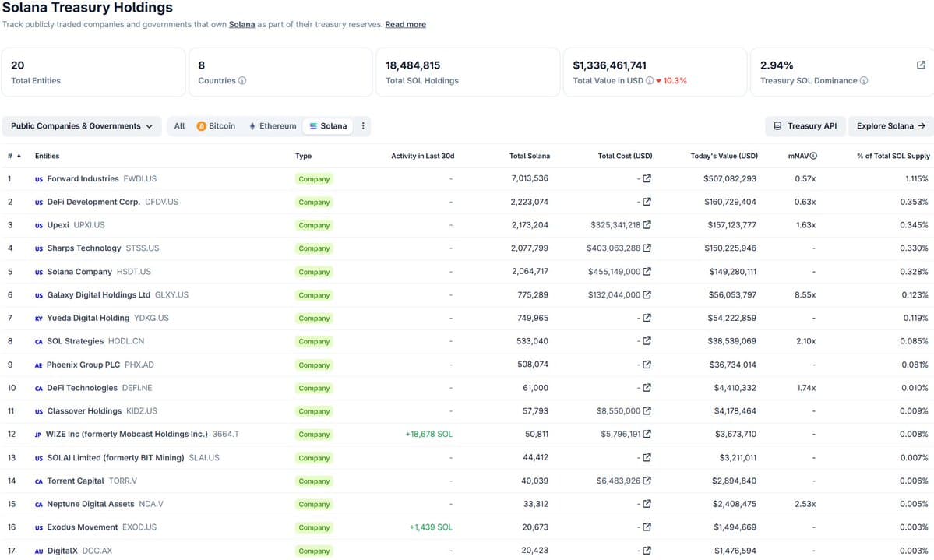The height and width of the screenshot is (560, 934).
Task: Click the 20 Total Entities figure
Action: [18, 65]
